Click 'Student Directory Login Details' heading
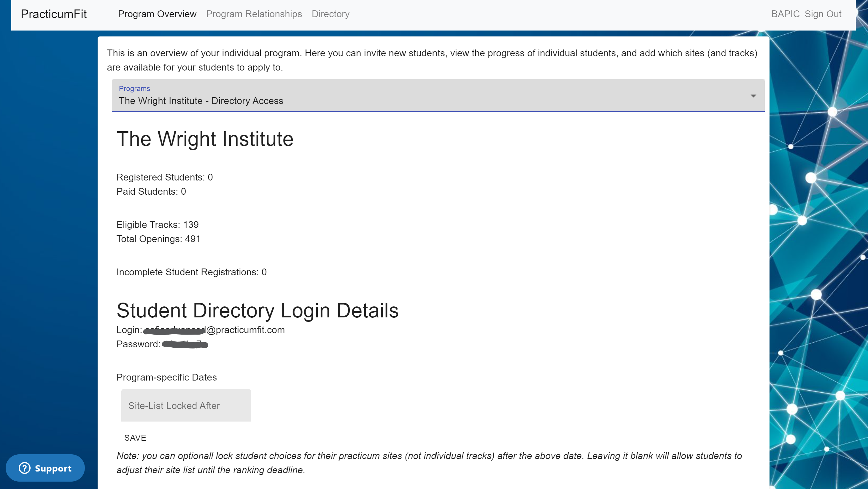The width and height of the screenshot is (868, 489). tap(257, 310)
